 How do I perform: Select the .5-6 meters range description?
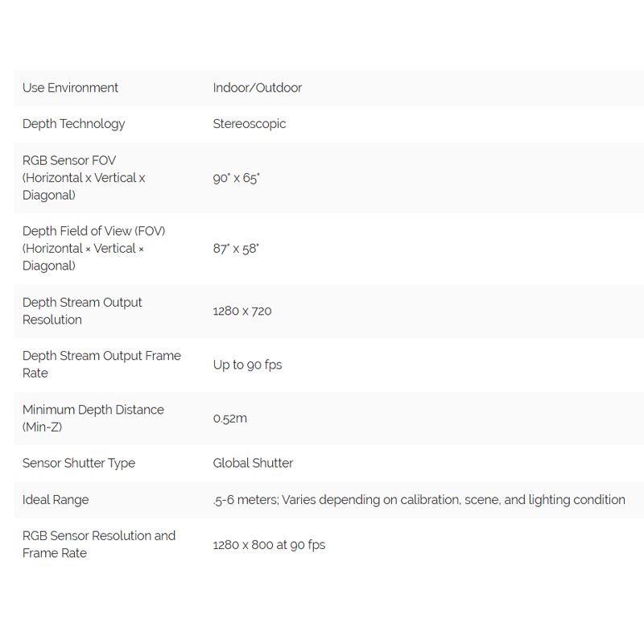(x=419, y=500)
